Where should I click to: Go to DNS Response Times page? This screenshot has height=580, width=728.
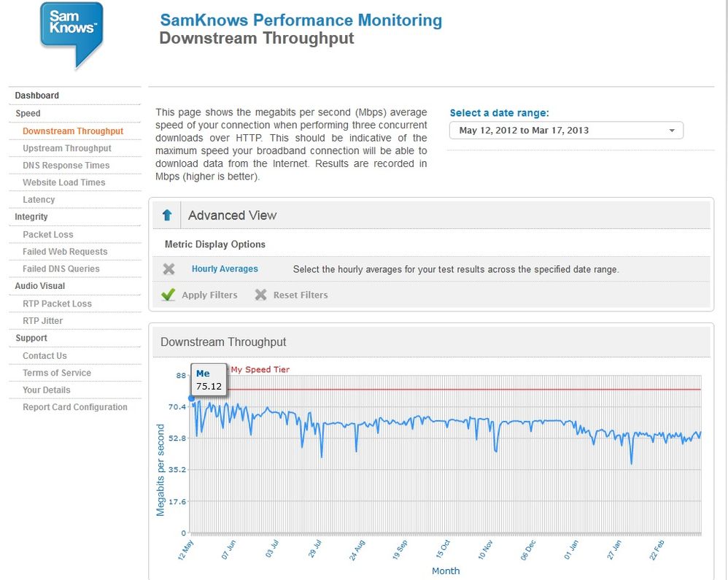coord(66,166)
